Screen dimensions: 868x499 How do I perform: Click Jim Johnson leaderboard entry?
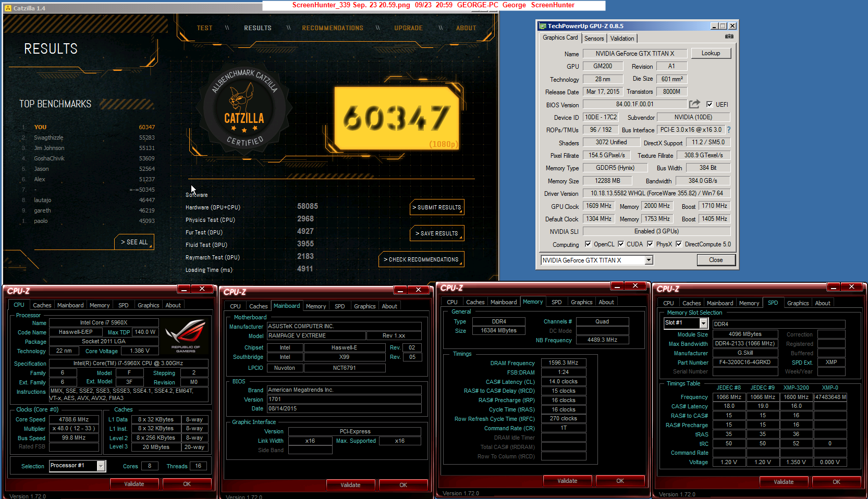coord(49,148)
